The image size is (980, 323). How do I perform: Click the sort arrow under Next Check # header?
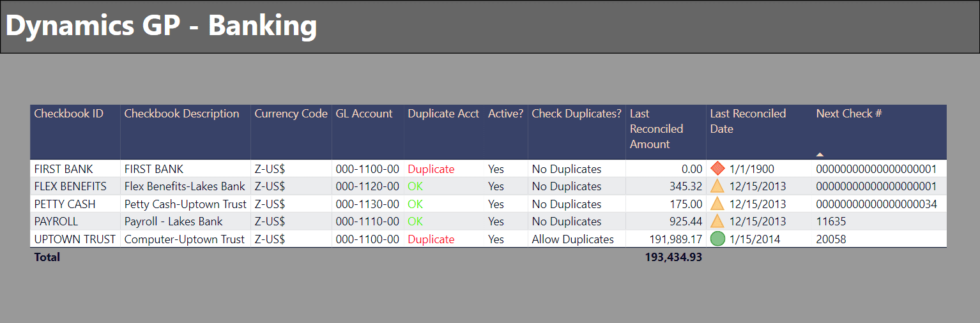[820, 154]
